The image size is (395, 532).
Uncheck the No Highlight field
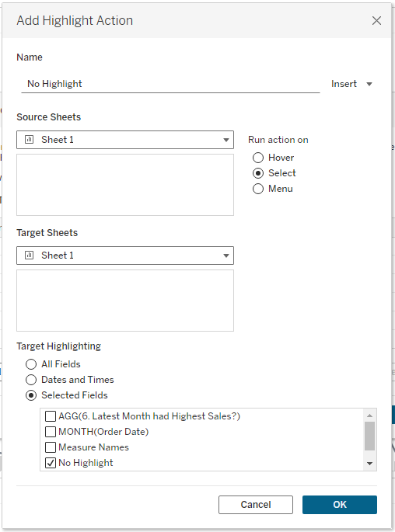pyautogui.click(x=51, y=463)
